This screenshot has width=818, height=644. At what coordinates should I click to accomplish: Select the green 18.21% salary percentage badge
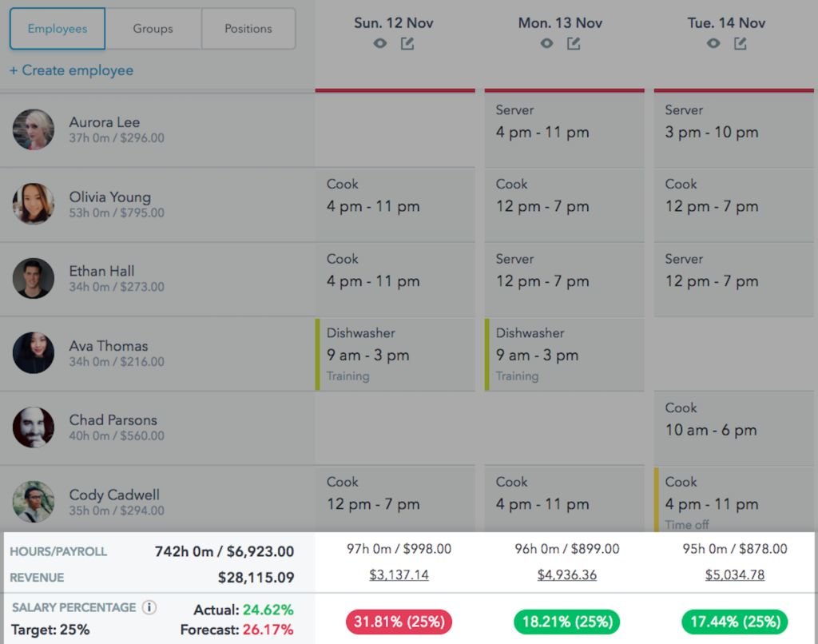tap(567, 622)
